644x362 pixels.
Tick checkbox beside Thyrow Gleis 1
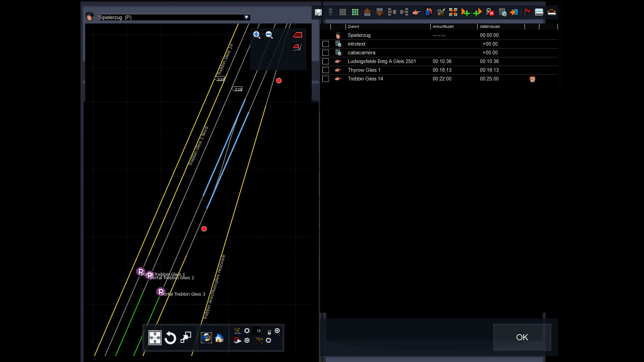(x=325, y=70)
